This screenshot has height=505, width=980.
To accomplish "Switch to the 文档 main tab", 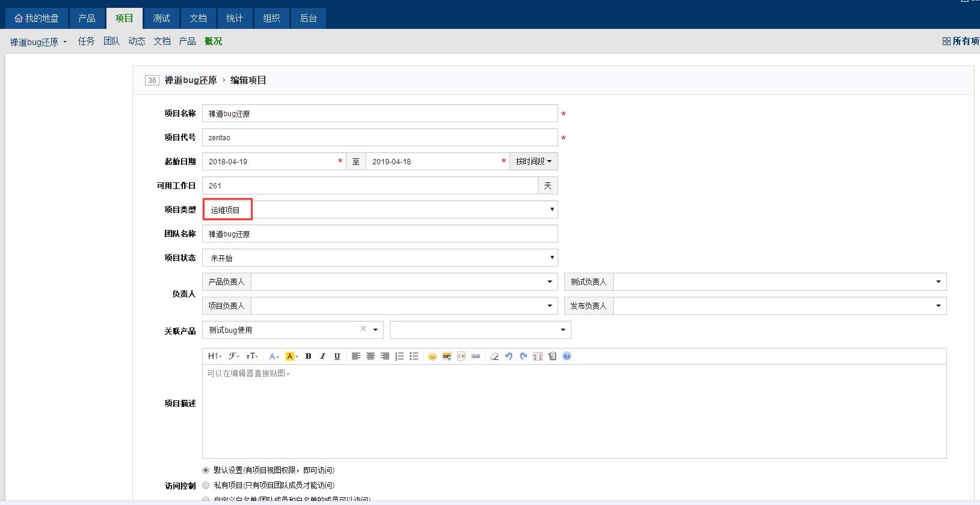I will [x=198, y=18].
